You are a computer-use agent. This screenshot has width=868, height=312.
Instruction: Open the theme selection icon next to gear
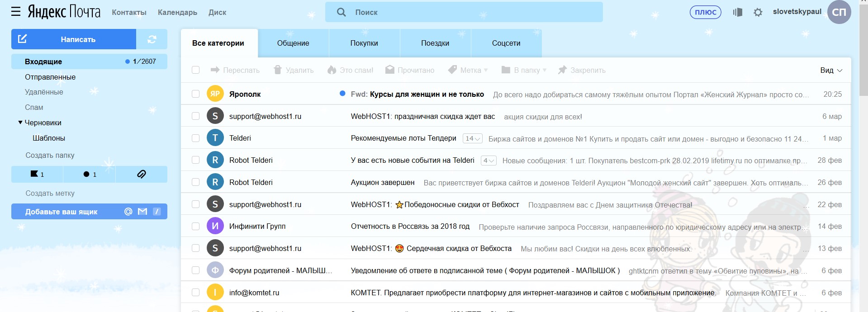click(x=738, y=12)
